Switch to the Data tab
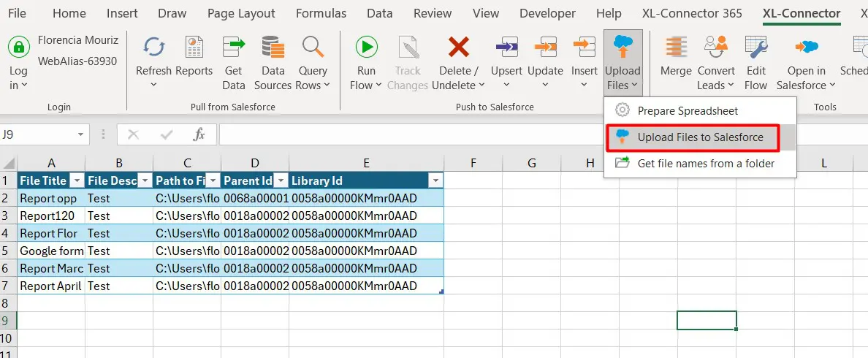868x358 pixels. pyautogui.click(x=380, y=13)
